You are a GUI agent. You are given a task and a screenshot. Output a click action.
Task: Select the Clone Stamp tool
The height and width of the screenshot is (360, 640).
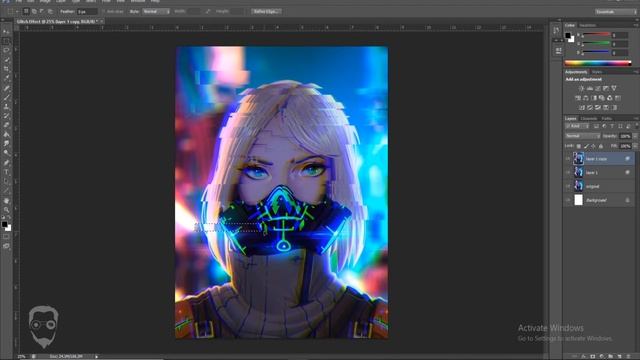[x=6, y=107]
